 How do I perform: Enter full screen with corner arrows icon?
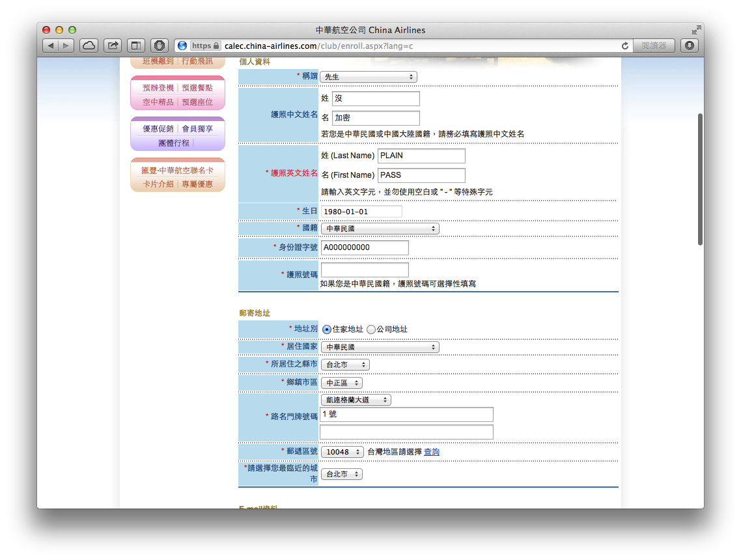pos(695,30)
